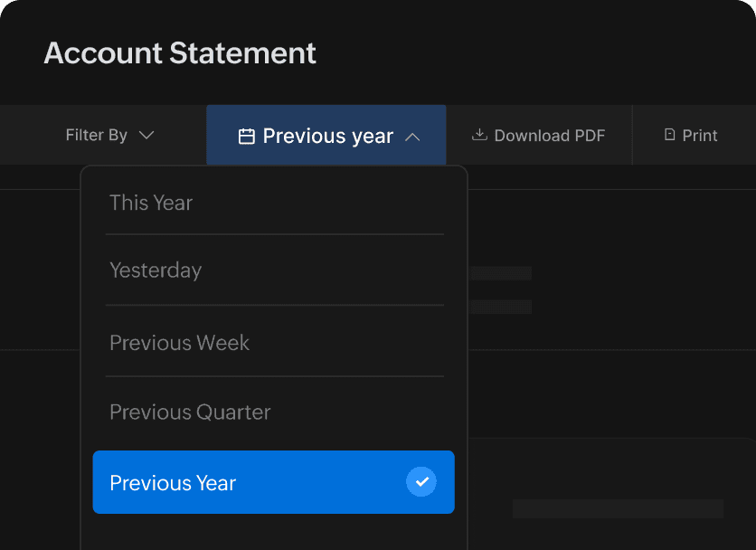This screenshot has height=550, width=756.
Task: Click the checkmark circle on Previous Year
Action: tap(421, 482)
